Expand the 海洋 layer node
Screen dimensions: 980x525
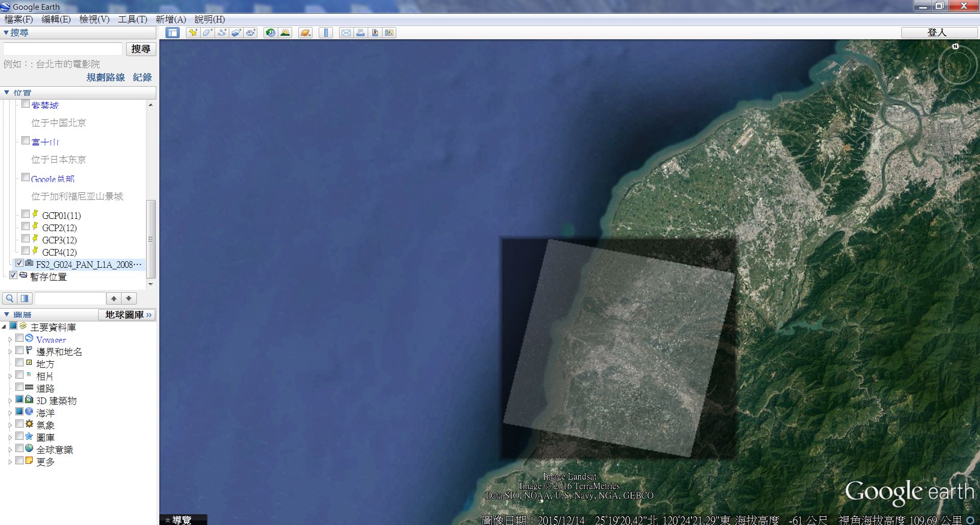pyautogui.click(x=10, y=413)
